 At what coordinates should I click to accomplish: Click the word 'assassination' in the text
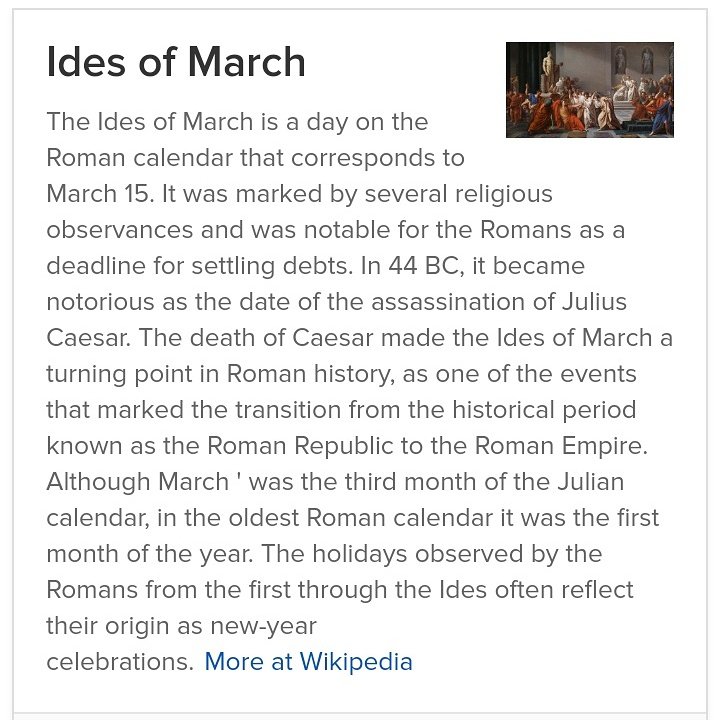coord(448,302)
